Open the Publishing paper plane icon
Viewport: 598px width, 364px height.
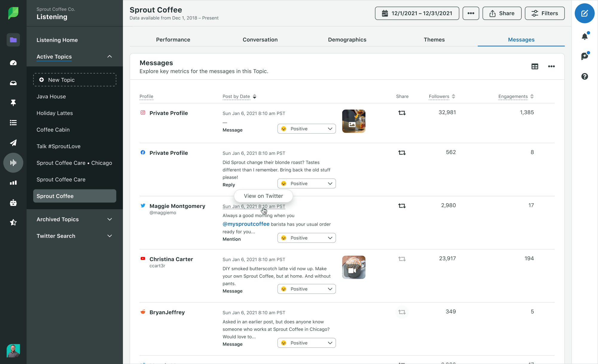pos(13,143)
